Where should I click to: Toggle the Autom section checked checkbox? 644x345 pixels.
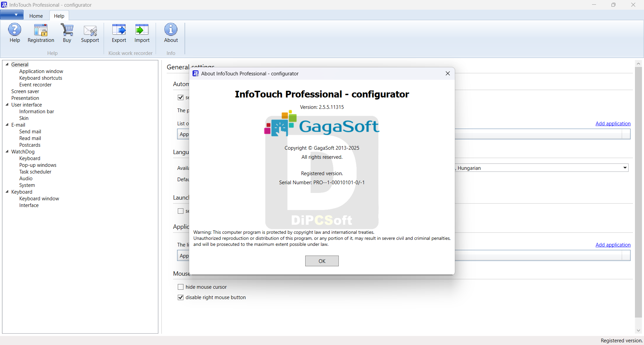(180, 97)
